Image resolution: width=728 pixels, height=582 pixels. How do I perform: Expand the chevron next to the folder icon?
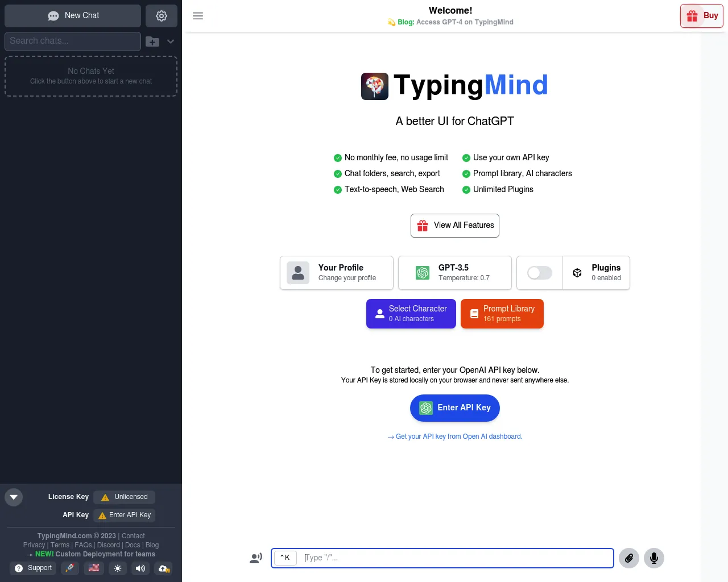pyautogui.click(x=171, y=41)
